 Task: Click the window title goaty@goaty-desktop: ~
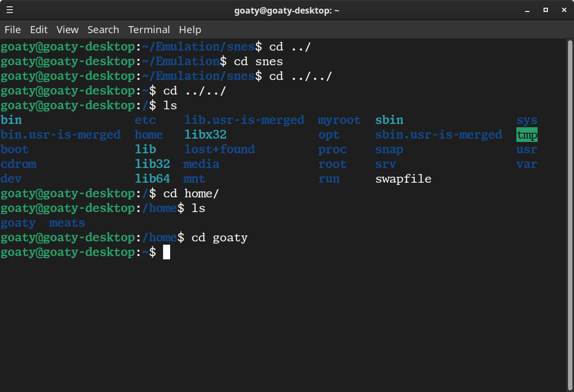click(x=286, y=11)
